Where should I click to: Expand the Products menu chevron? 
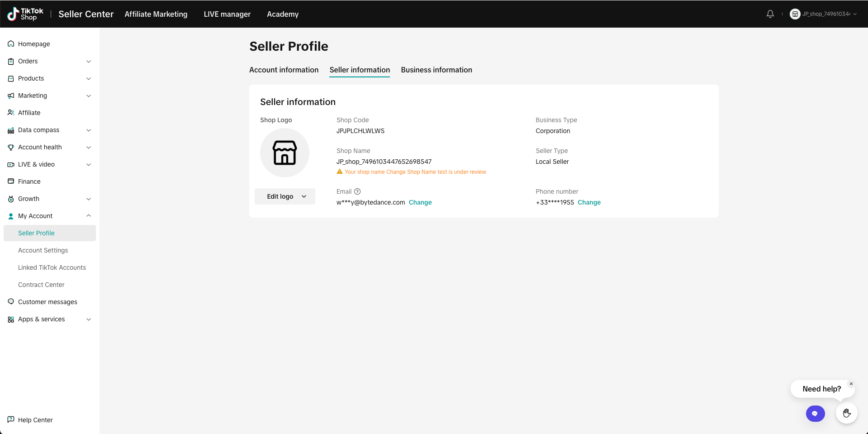pyautogui.click(x=89, y=78)
